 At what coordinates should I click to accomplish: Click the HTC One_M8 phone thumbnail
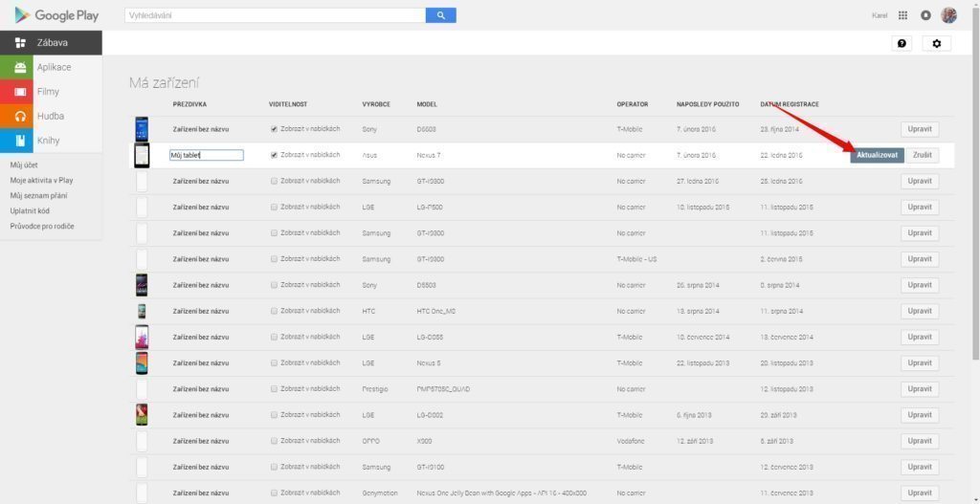click(x=142, y=311)
